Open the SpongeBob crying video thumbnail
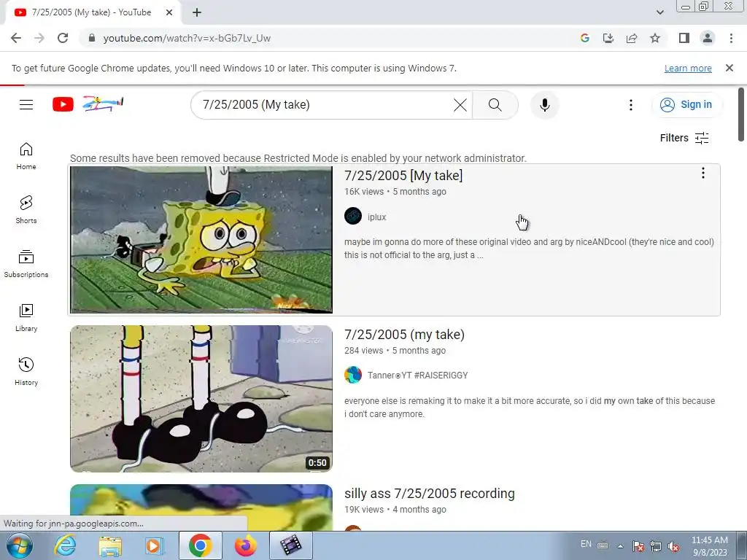 [x=201, y=239]
